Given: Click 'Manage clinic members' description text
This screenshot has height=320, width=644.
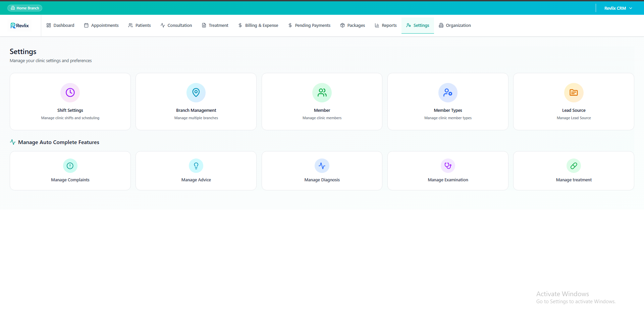Looking at the screenshot, I should click(x=322, y=118).
